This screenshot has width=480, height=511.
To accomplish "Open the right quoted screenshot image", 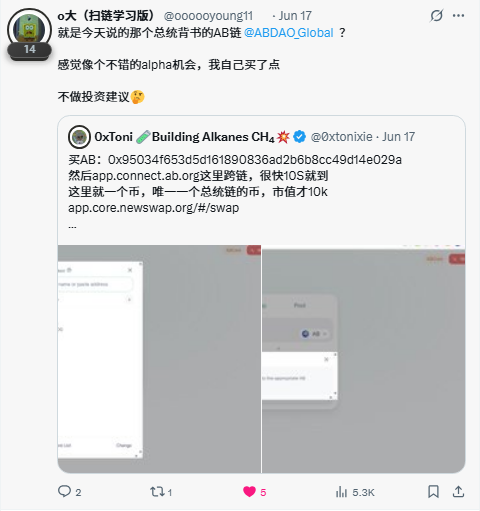I will coord(364,359).
